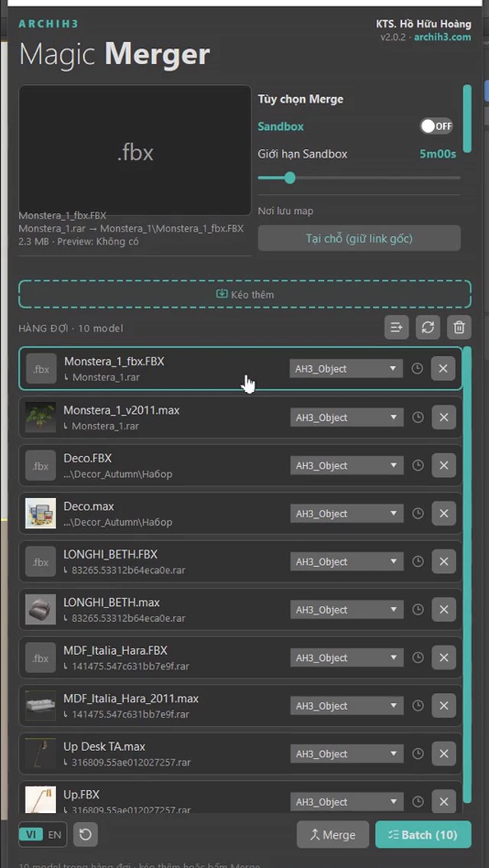Viewport: 489px width, 868px height.
Task: Click clock icon for Monstera_1_fbx.FBX
Action: pos(418,369)
